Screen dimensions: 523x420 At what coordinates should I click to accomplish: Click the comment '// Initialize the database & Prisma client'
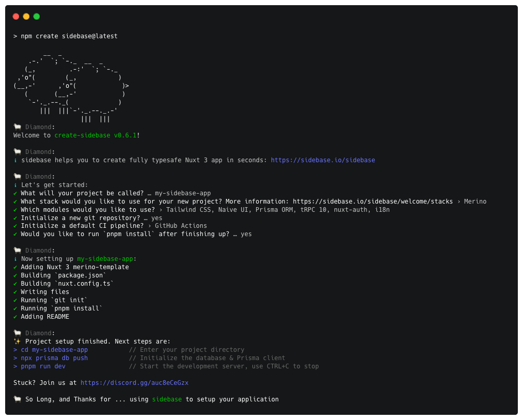point(207,358)
